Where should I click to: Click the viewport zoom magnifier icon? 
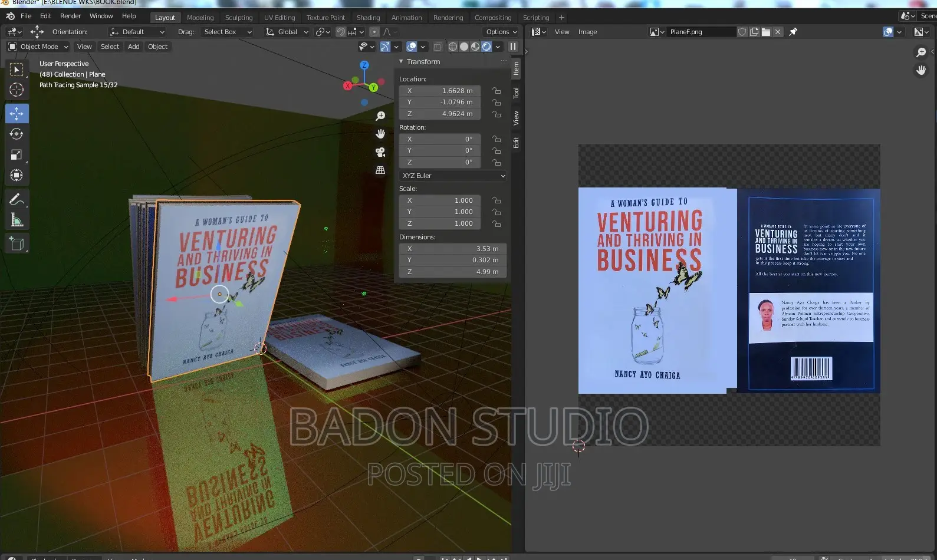[x=380, y=116]
